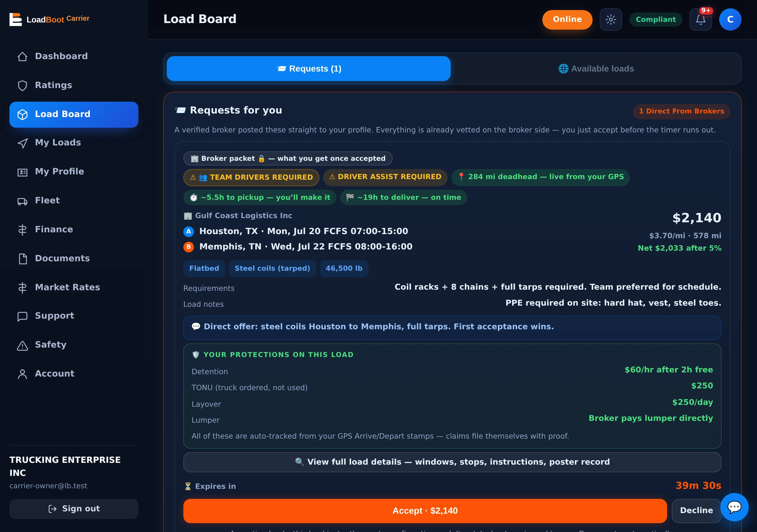This screenshot has width=757, height=532.
Task: Go to the Safety section
Action: (x=74, y=345)
